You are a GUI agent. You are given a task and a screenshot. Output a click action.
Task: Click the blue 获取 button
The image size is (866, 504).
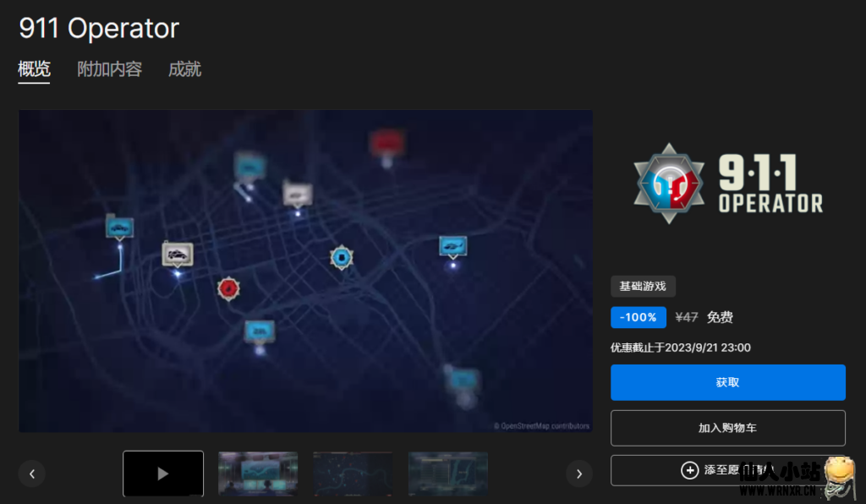point(728,382)
